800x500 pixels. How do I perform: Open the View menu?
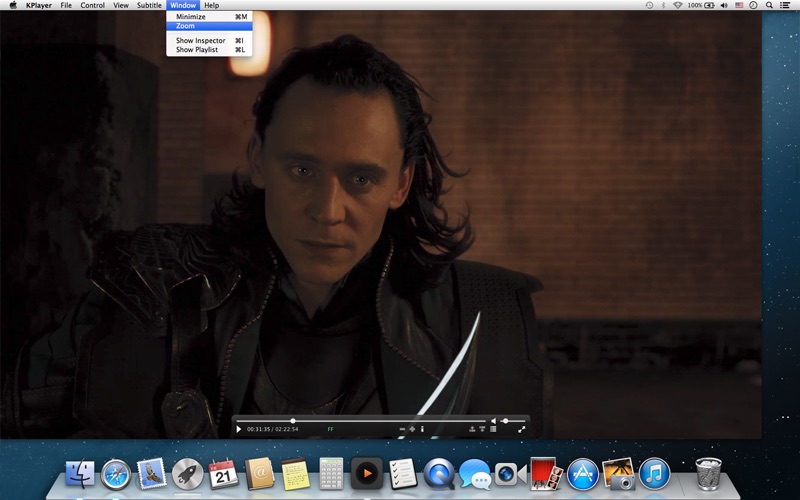pos(120,5)
